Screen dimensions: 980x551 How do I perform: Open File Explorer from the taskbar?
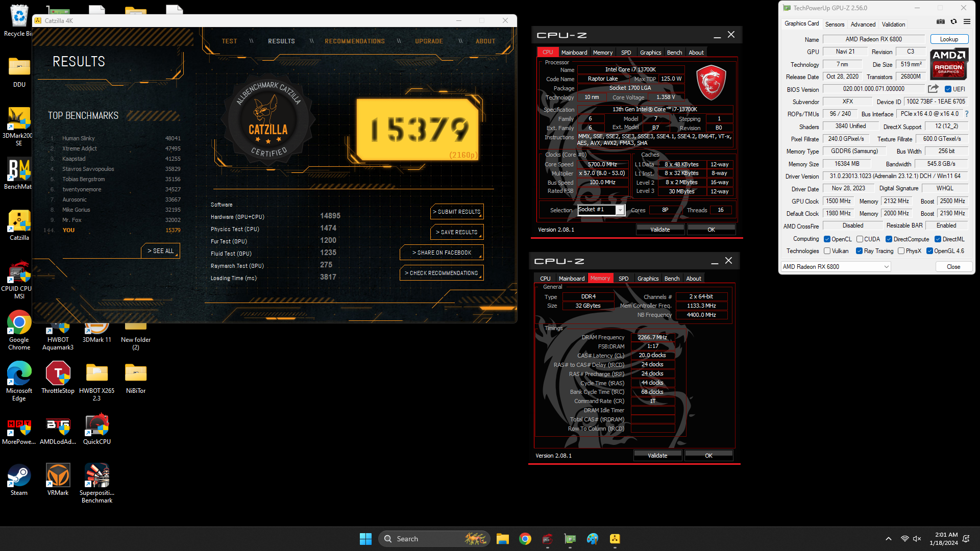click(502, 539)
